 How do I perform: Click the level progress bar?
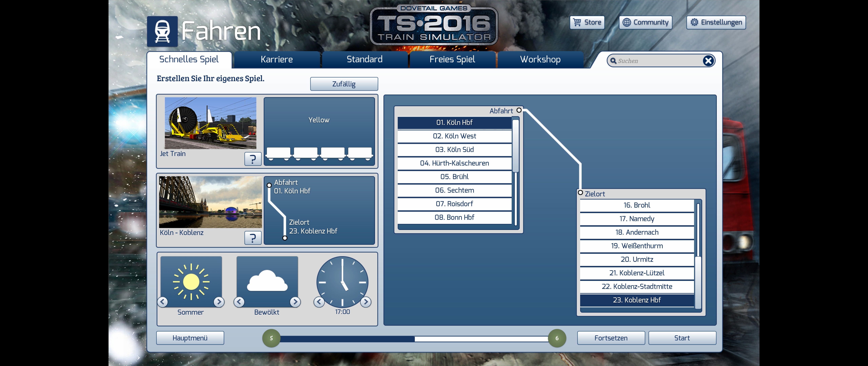[x=414, y=338]
